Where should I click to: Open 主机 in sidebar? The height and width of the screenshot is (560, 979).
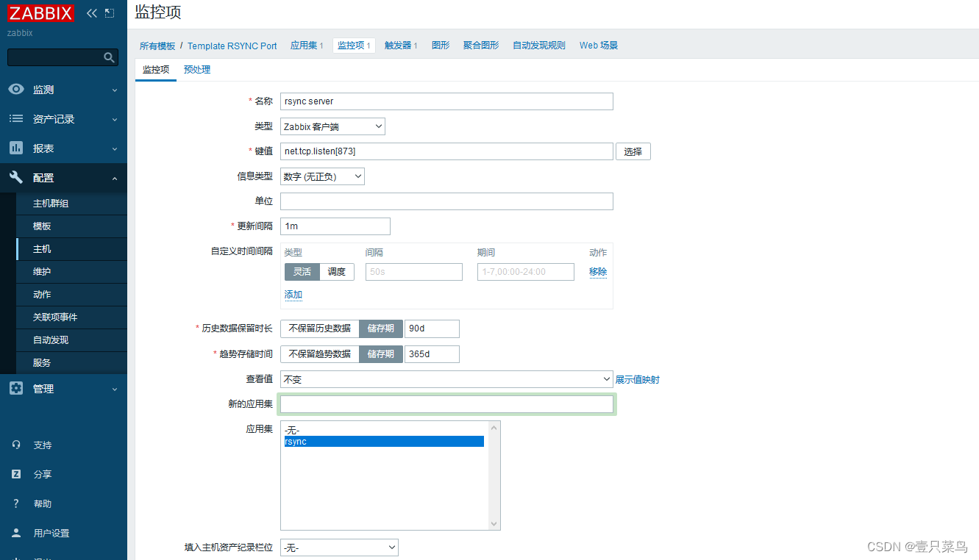(x=71, y=249)
